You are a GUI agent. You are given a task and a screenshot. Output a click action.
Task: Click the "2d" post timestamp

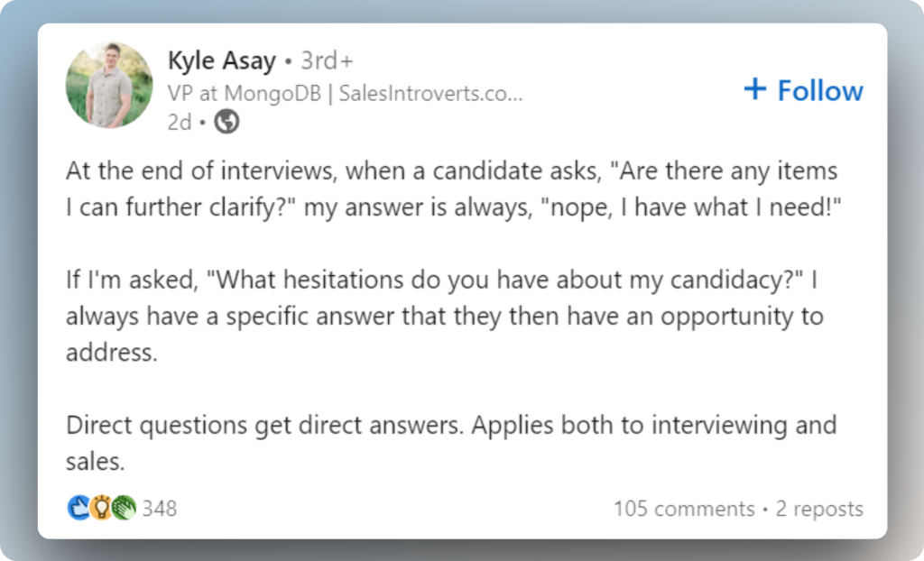click(x=179, y=123)
